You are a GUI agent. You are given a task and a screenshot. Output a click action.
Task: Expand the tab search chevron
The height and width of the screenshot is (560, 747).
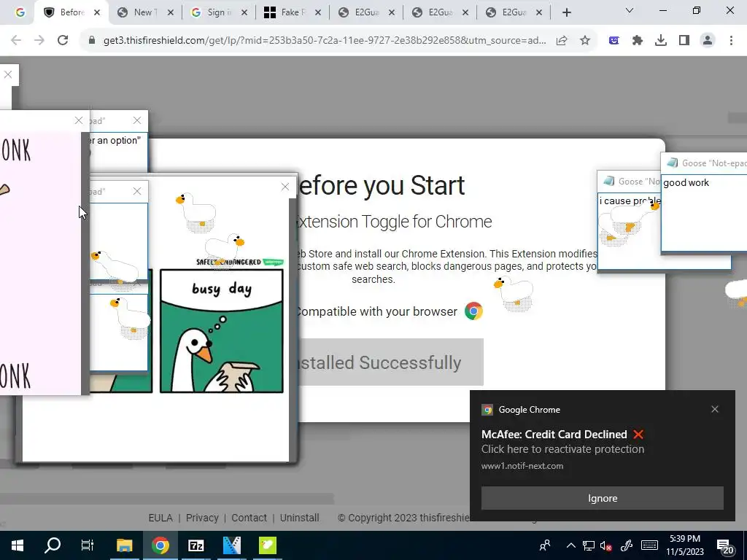coord(630,10)
